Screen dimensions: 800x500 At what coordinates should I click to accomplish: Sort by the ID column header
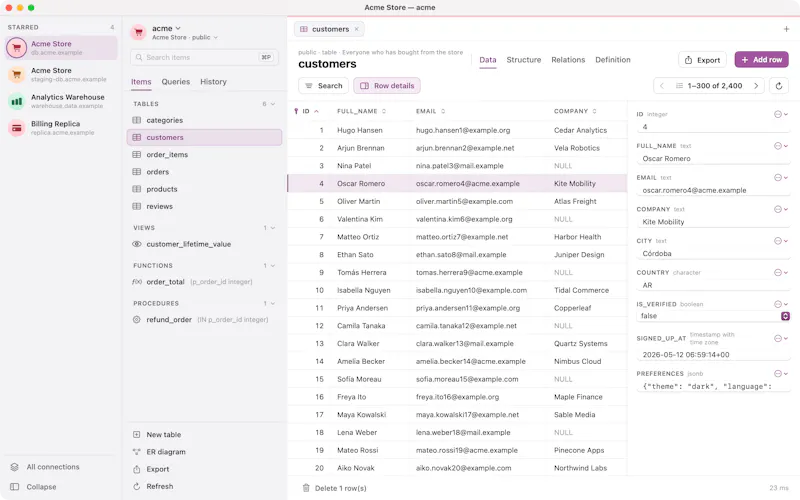click(x=307, y=111)
